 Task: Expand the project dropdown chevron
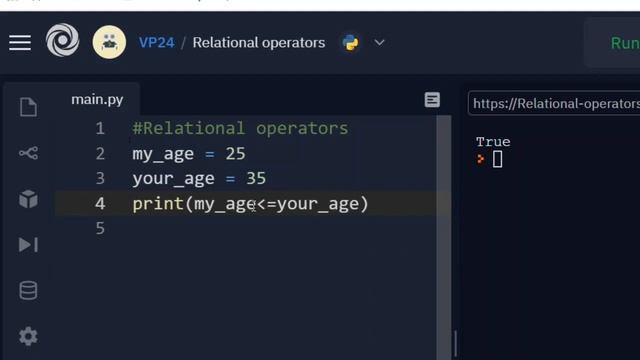[x=379, y=42]
